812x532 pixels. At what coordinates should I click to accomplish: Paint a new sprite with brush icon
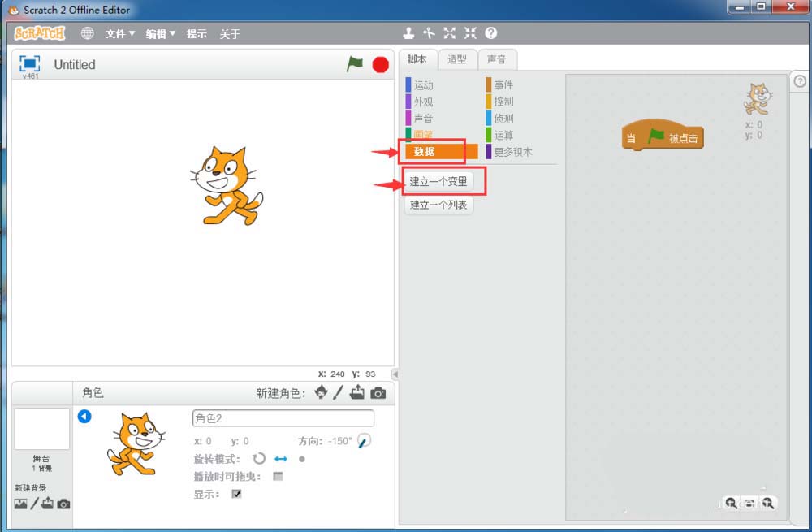(x=338, y=392)
